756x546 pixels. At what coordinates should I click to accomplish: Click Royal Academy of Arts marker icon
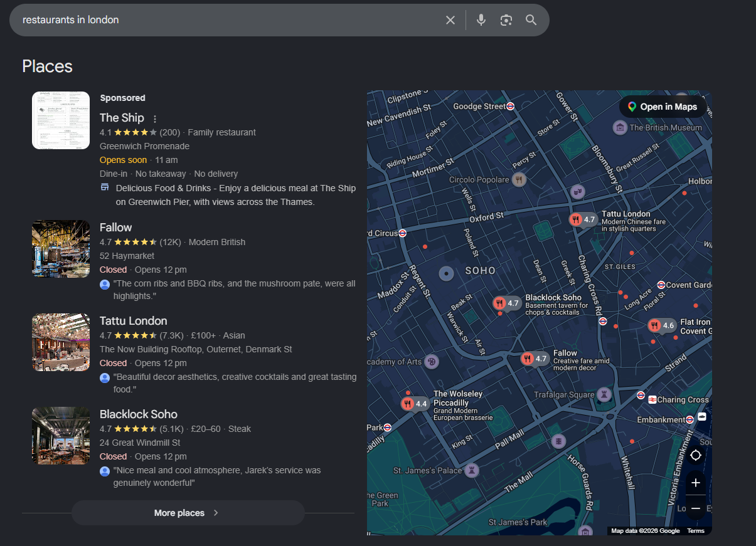pyautogui.click(x=431, y=362)
